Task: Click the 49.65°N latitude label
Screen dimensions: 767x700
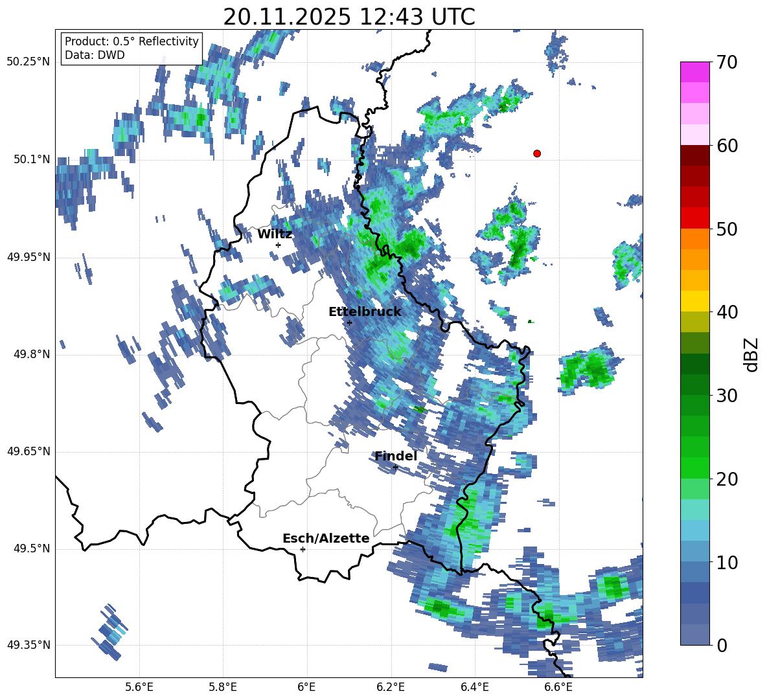Action: (x=29, y=452)
